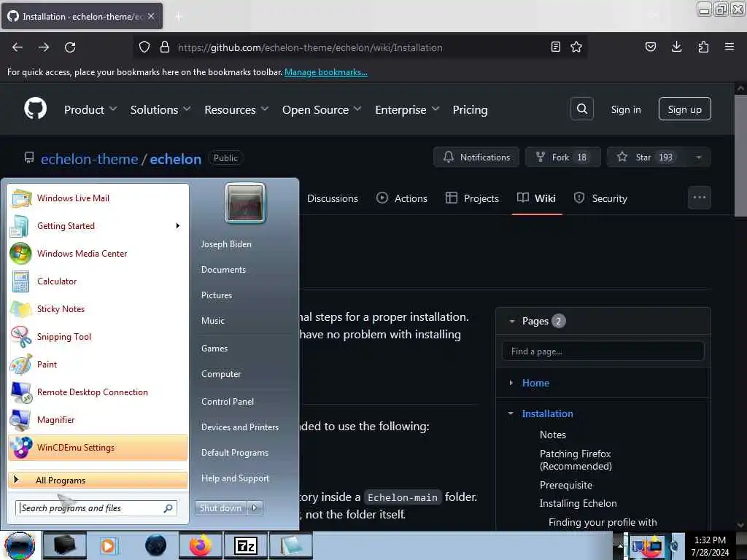Switch to the Actions tab

(402, 198)
